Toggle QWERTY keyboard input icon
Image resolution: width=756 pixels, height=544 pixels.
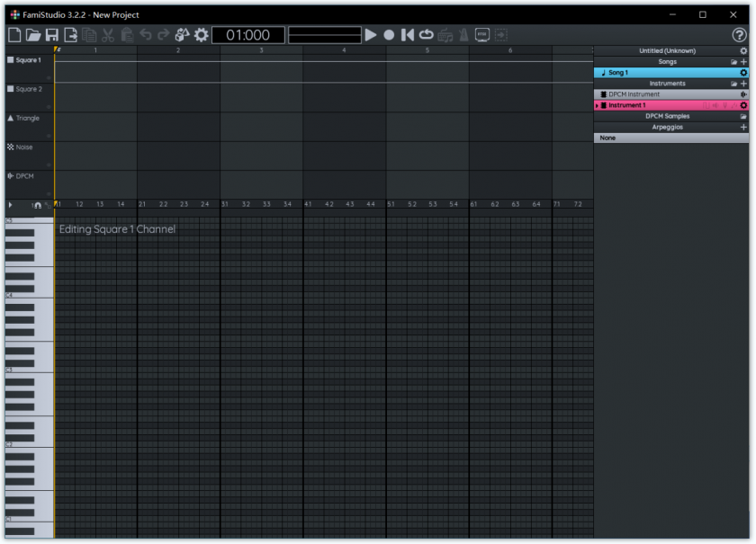(x=445, y=35)
